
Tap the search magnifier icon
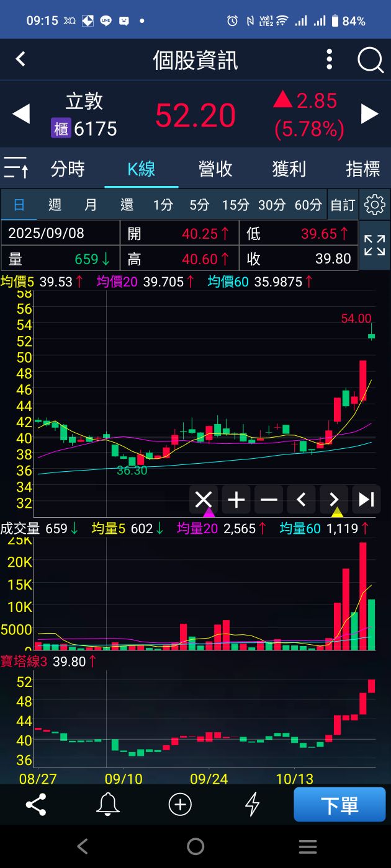pos(371,60)
